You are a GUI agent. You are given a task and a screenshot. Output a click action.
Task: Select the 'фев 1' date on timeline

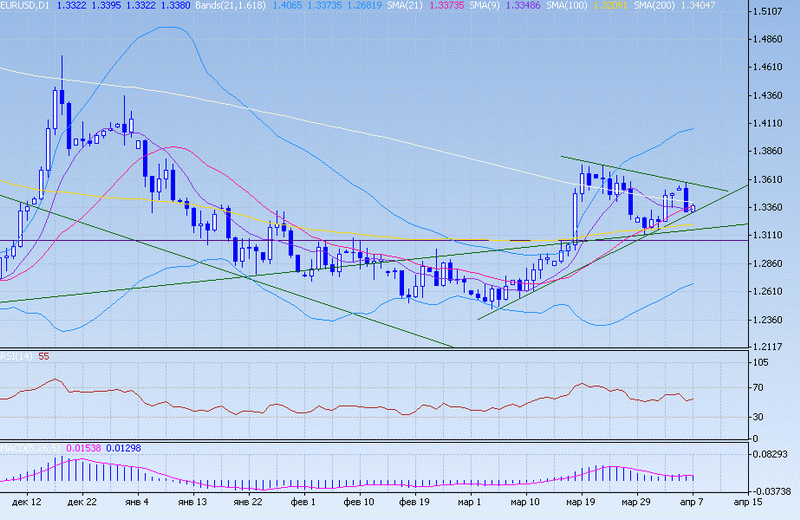click(x=303, y=502)
